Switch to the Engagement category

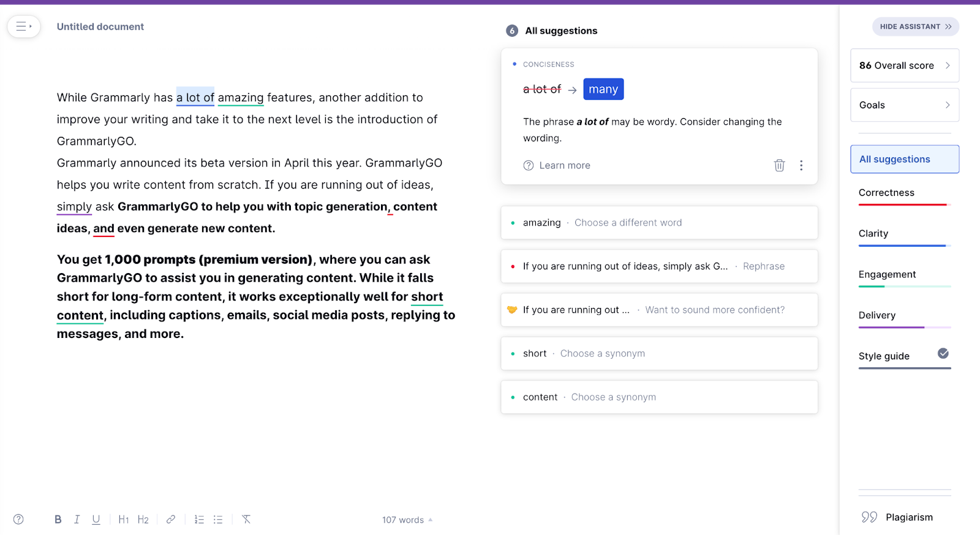point(887,274)
